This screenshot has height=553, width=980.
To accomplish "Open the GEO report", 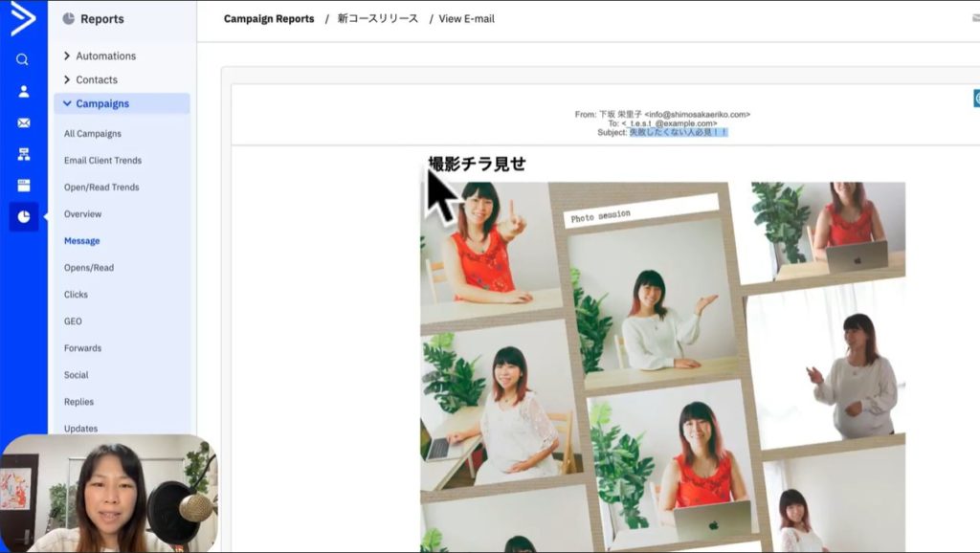I will coord(73,321).
